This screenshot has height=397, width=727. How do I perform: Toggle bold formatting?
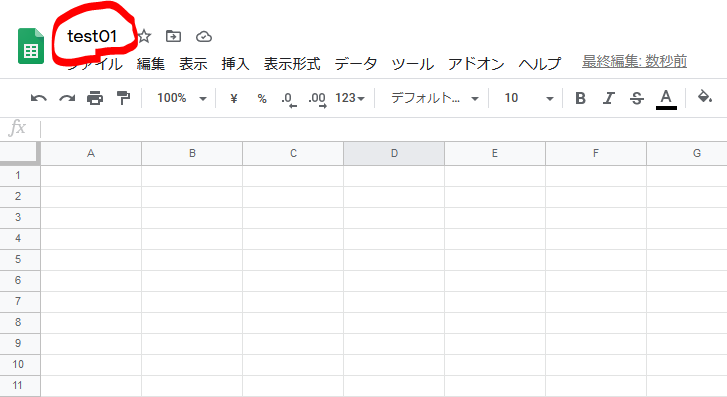(580, 98)
